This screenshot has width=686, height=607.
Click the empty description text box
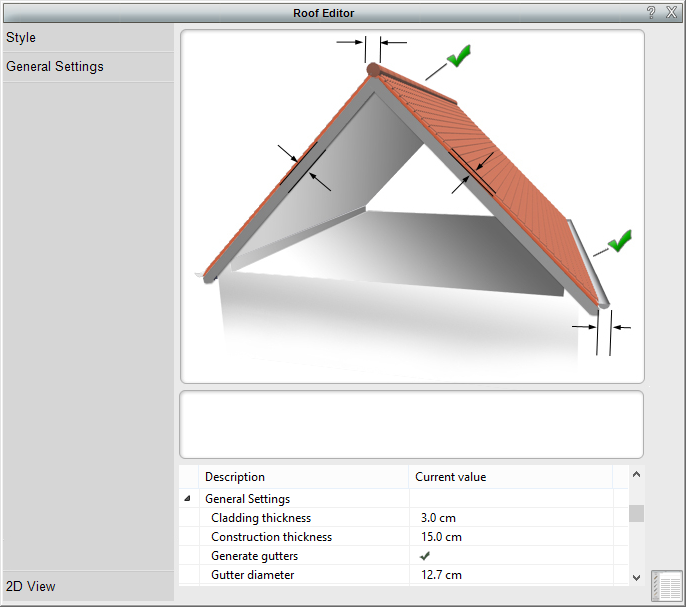pos(411,425)
